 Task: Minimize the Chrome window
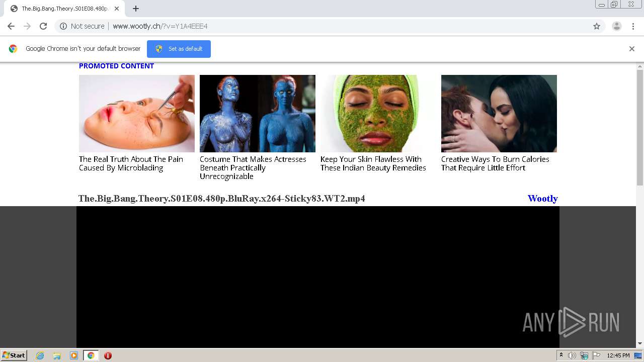[x=602, y=5]
